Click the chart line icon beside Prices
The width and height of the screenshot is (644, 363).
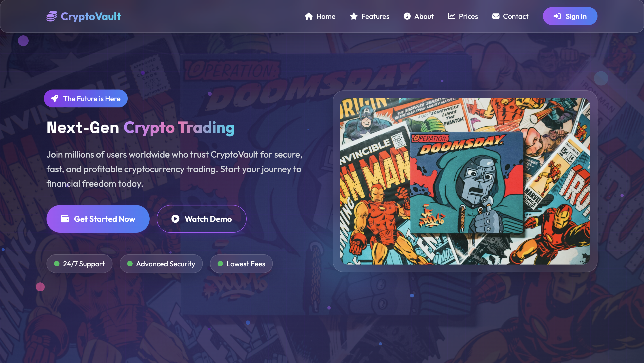[451, 16]
